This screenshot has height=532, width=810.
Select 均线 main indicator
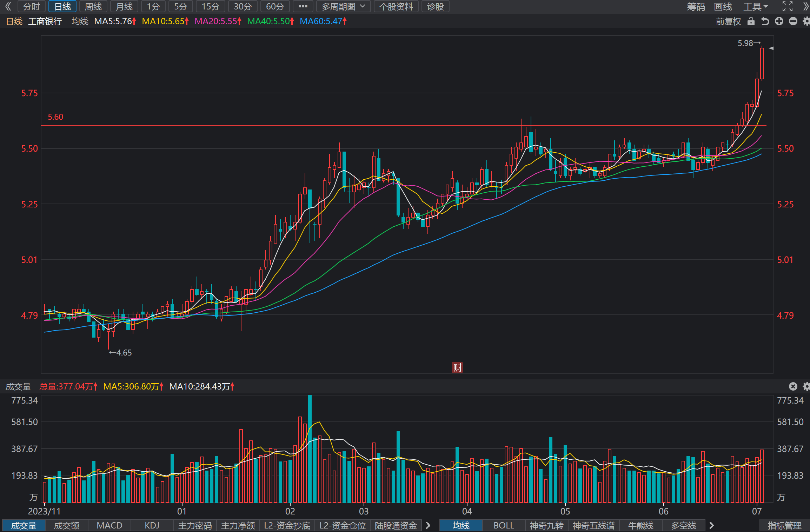click(461, 525)
